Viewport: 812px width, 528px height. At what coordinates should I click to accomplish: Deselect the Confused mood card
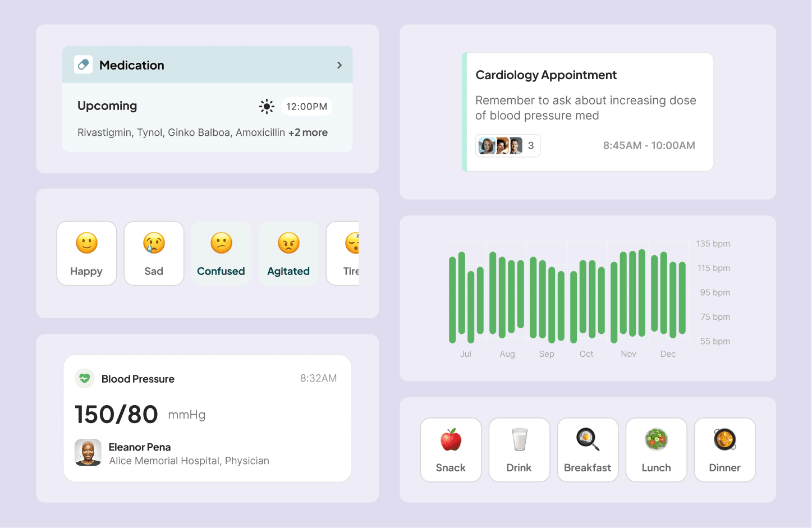point(221,253)
